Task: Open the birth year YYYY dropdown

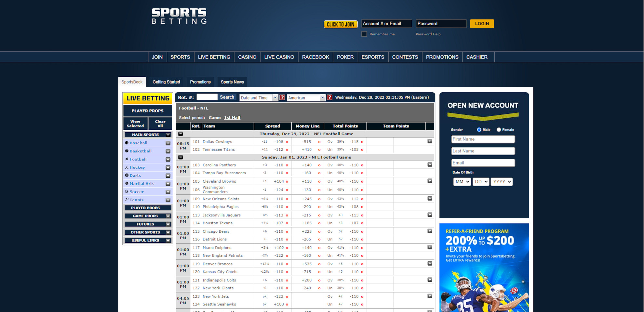Action: click(502, 182)
